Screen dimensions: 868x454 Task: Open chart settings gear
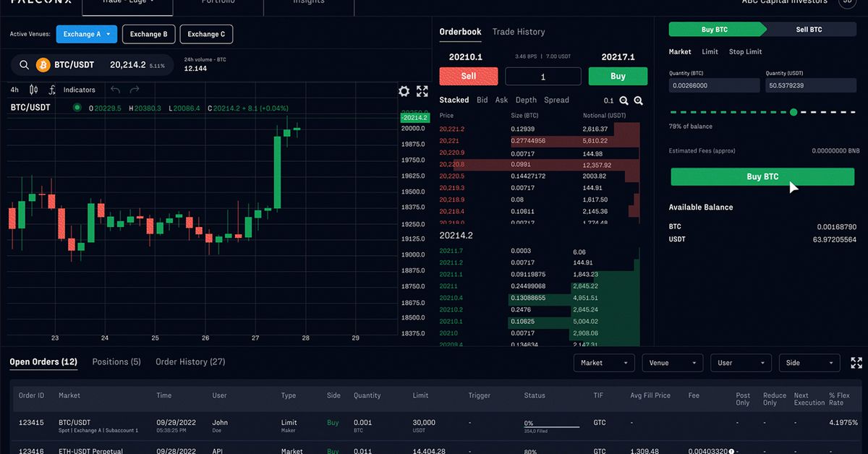click(404, 91)
